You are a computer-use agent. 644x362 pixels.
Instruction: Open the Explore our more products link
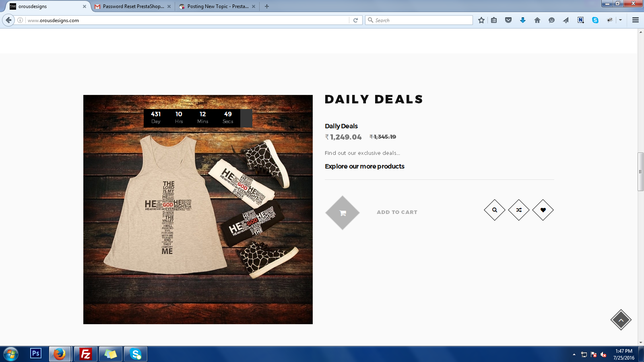[365, 167]
